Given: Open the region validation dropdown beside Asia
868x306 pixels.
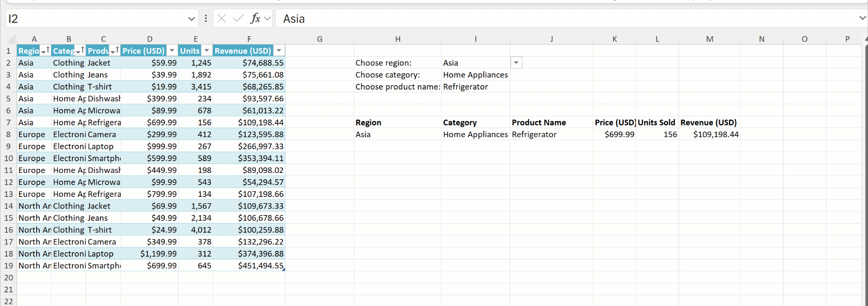Looking at the screenshot, I should click(516, 63).
